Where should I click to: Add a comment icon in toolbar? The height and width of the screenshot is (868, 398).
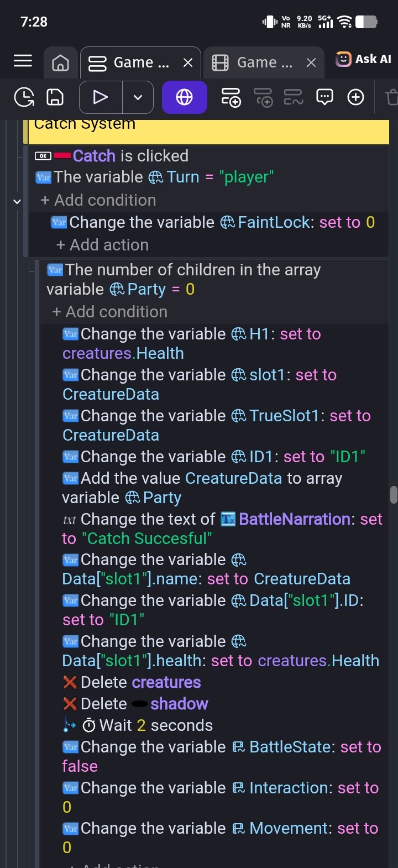(324, 97)
